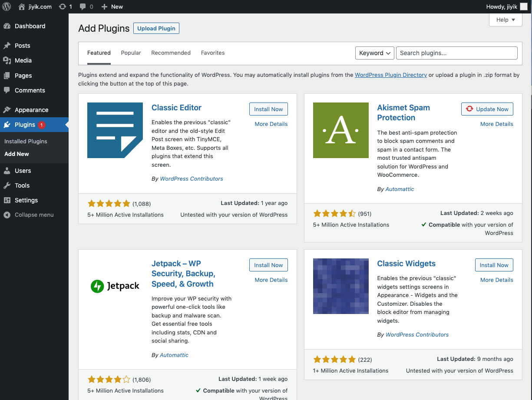Click the New content plus button

112,7
